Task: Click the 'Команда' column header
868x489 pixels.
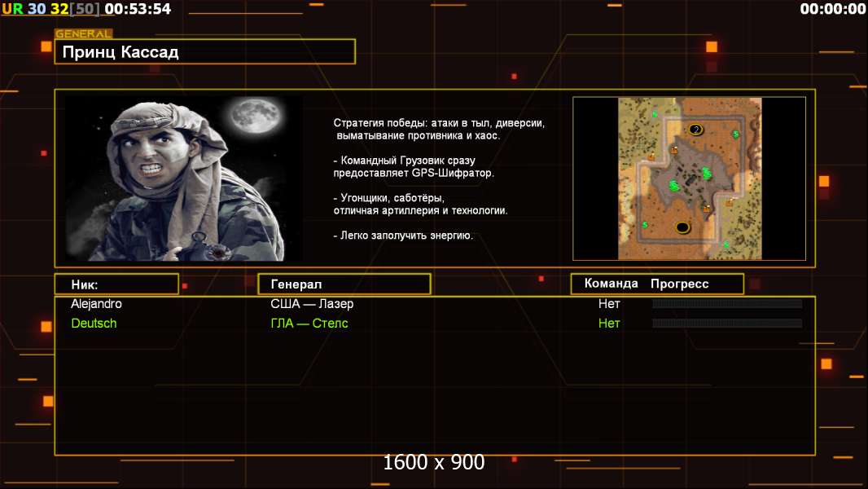Action: click(x=612, y=284)
